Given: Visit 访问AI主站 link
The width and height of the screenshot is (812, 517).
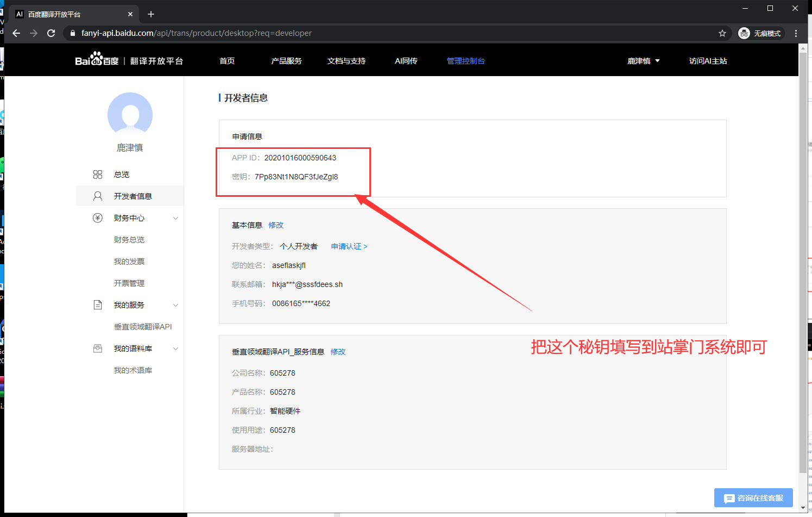Looking at the screenshot, I should [708, 61].
